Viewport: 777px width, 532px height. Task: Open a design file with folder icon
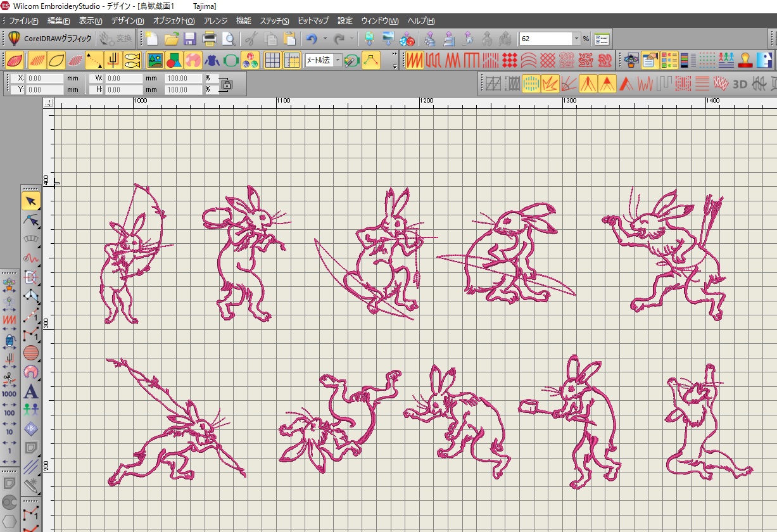coord(171,39)
